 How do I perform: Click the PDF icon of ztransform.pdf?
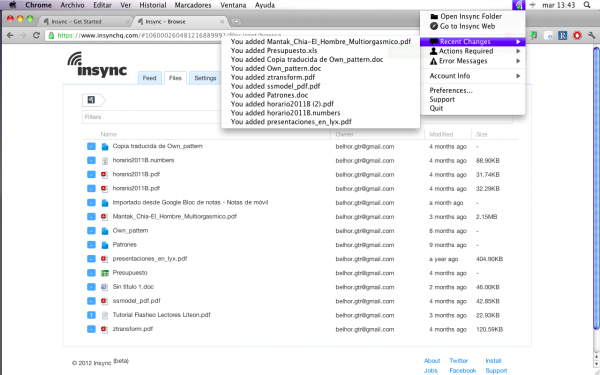point(104,329)
